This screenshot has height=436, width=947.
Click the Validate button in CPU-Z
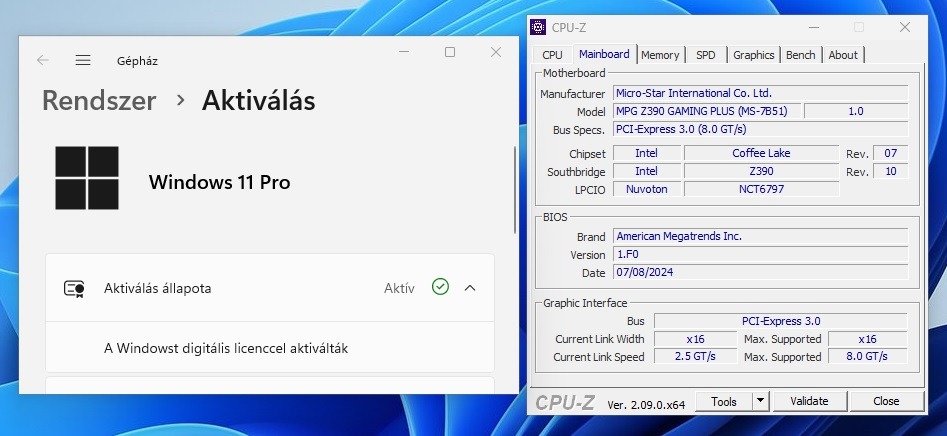click(809, 401)
